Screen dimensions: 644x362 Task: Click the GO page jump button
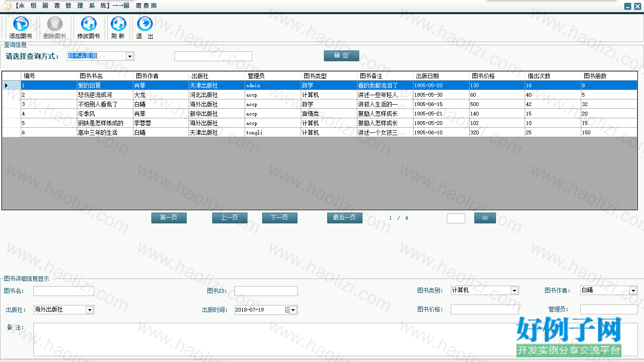click(x=485, y=218)
